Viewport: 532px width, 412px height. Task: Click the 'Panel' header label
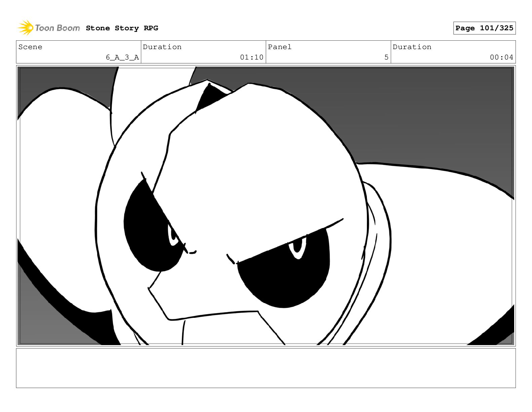tap(280, 47)
